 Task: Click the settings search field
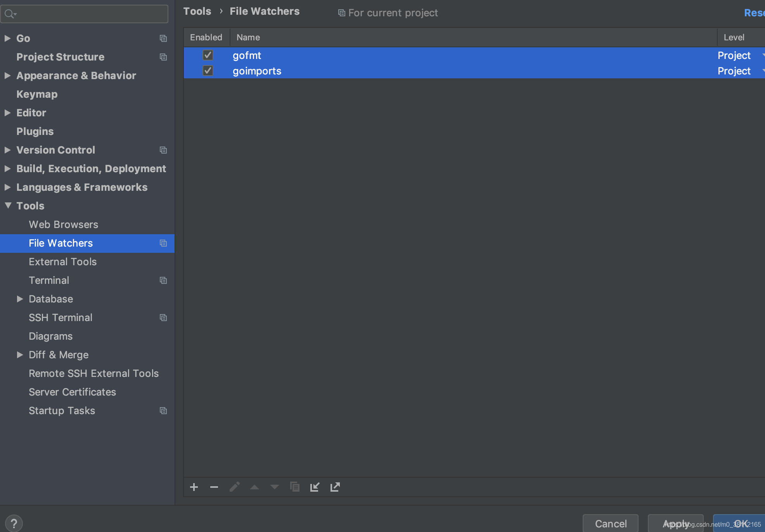[x=89, y=14]
